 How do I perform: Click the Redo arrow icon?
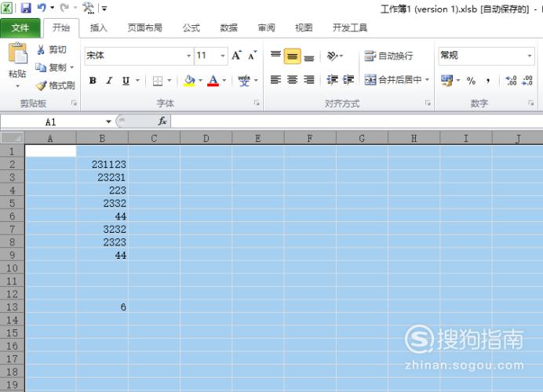pos(64,7)
